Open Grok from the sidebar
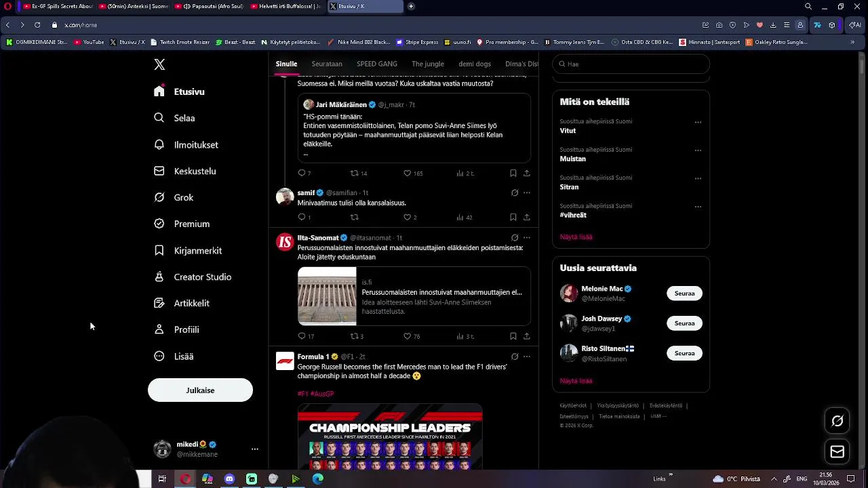 tap(174, 197)
